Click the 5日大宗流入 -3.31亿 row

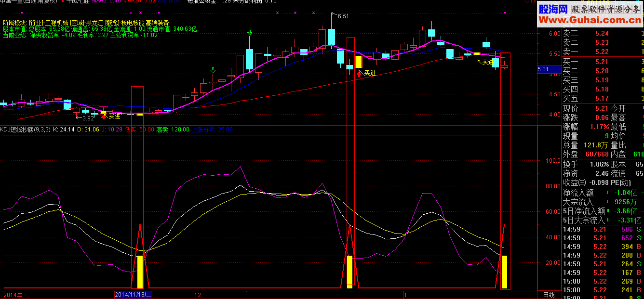tap(603, 220)
